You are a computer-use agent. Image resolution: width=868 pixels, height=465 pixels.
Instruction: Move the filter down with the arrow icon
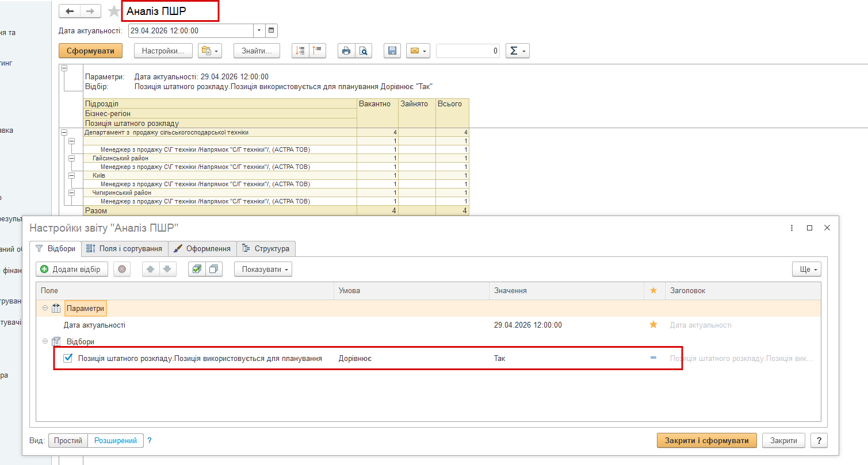(167, 269)
